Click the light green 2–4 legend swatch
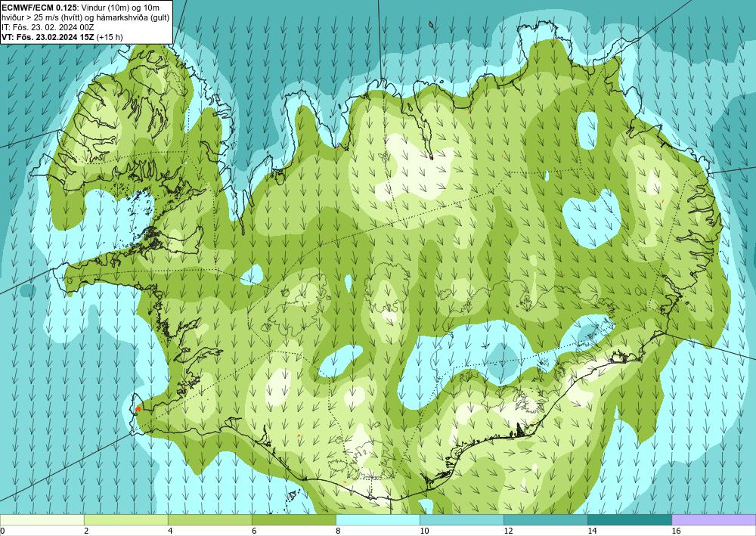This screenshot has height=536, width=756. 126,519
